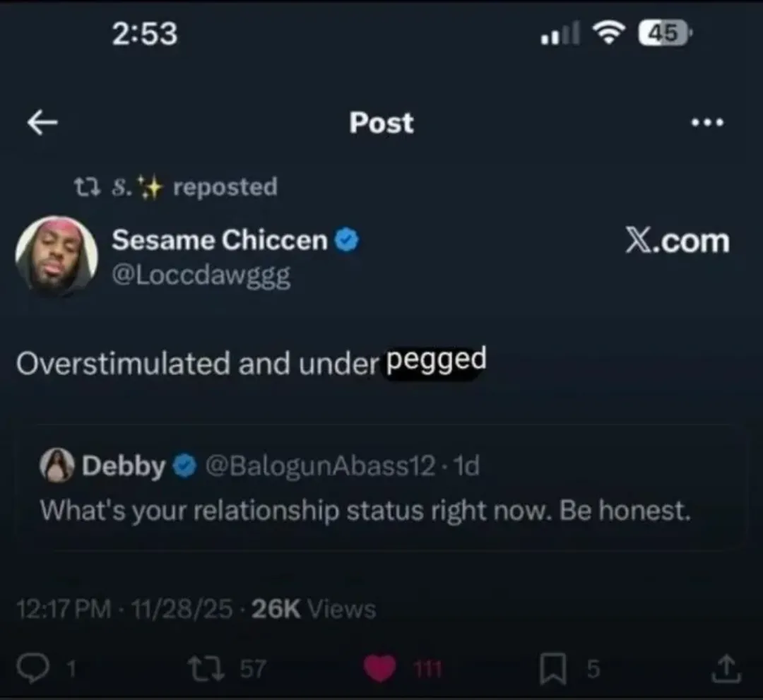The height and width of the screenshot is (700, 763).
Task: Unlike the post via heart icon
Action: point(380,669)
